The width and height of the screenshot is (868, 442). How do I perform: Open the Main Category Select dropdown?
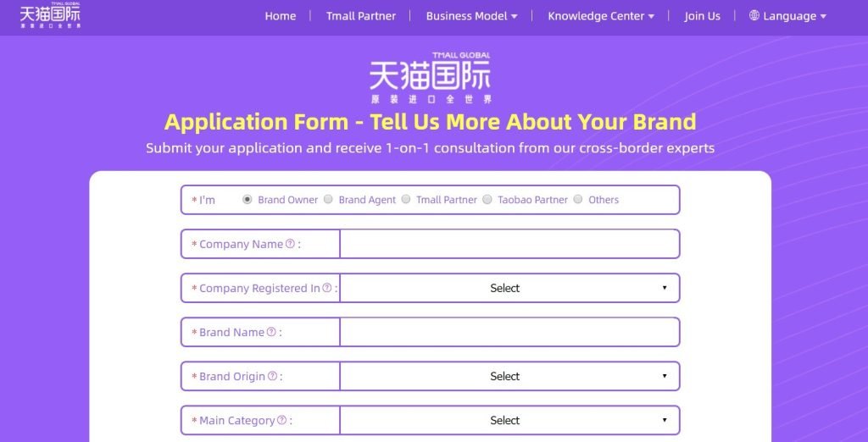pyautogui.click(x=509, y=421)
